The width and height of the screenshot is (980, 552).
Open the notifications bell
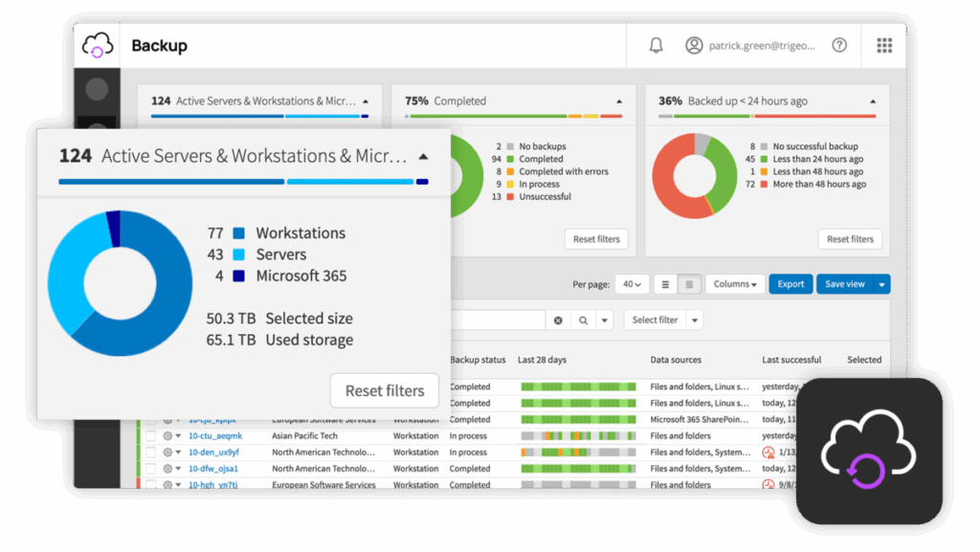(x=656, y=46)
